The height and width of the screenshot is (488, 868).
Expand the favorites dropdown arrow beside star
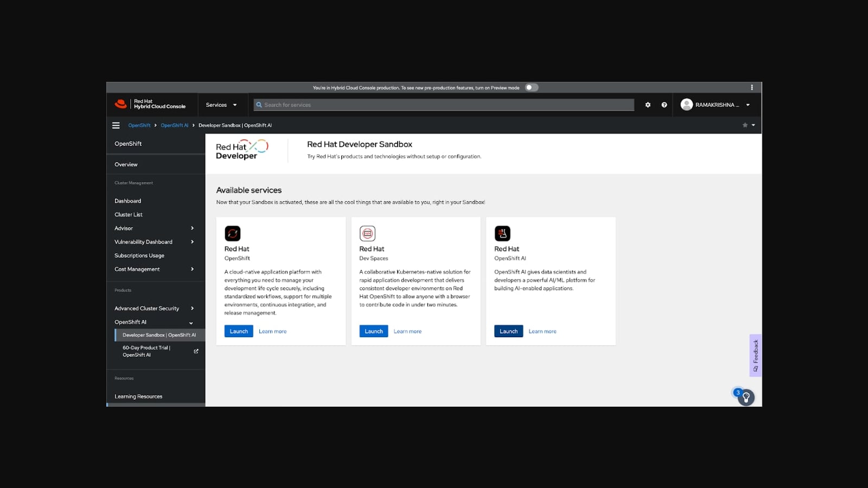click(x=753, y=125)
